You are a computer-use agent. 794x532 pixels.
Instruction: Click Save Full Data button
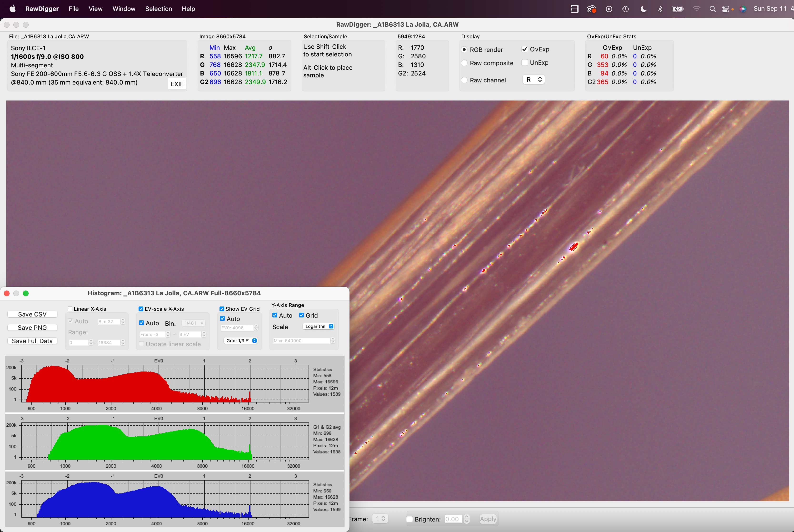click(x=32, y=341)
